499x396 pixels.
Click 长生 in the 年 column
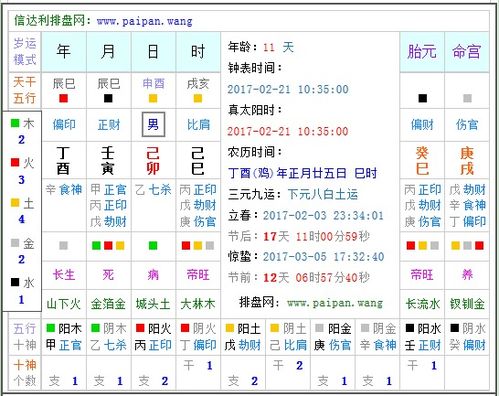[x=64, y=275]
